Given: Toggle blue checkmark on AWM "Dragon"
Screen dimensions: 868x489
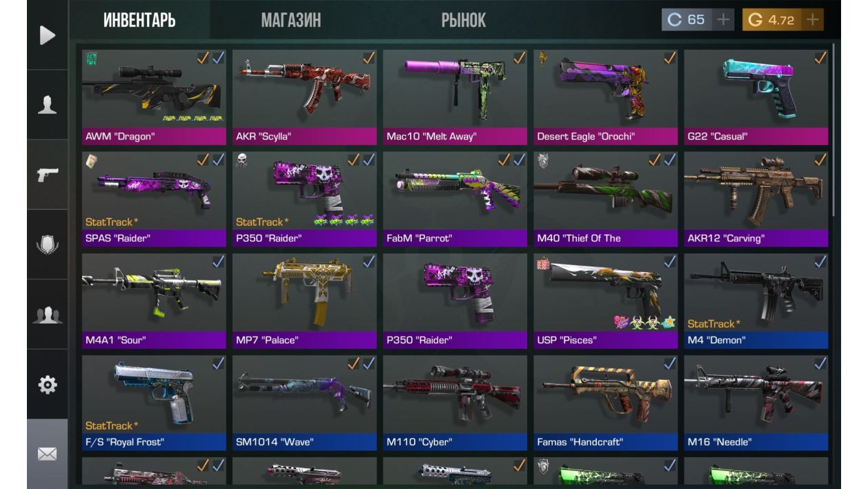Looking at the screenshot, I should [x=218, y=58].
